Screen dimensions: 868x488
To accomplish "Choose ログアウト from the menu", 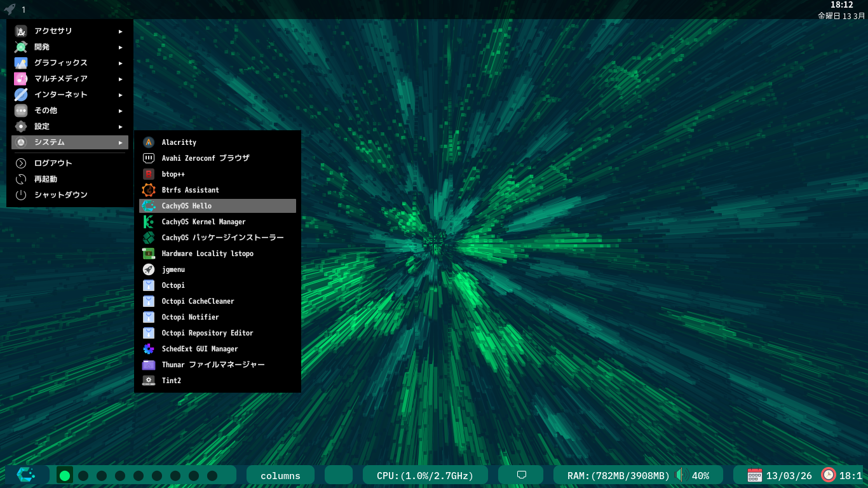I will [70, 163].
